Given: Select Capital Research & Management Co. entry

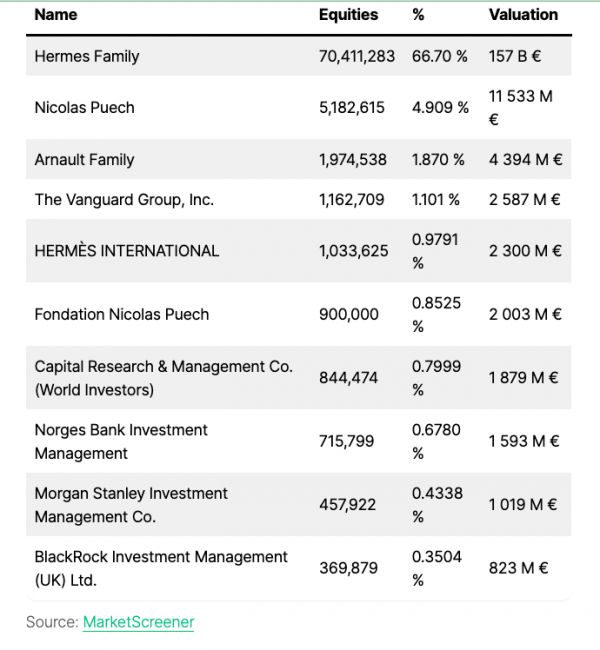Looking at the screenshot, I should pyautogui.click(x=163, y=378).
